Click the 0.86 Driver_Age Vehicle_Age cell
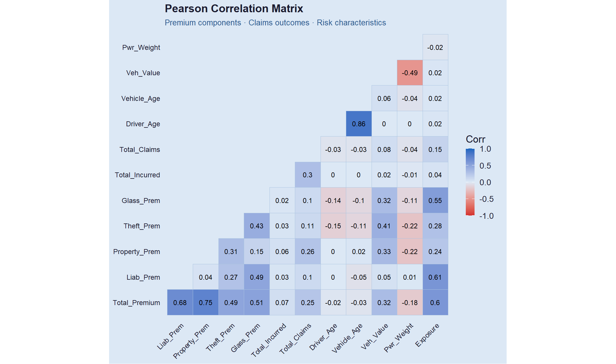 359,124
